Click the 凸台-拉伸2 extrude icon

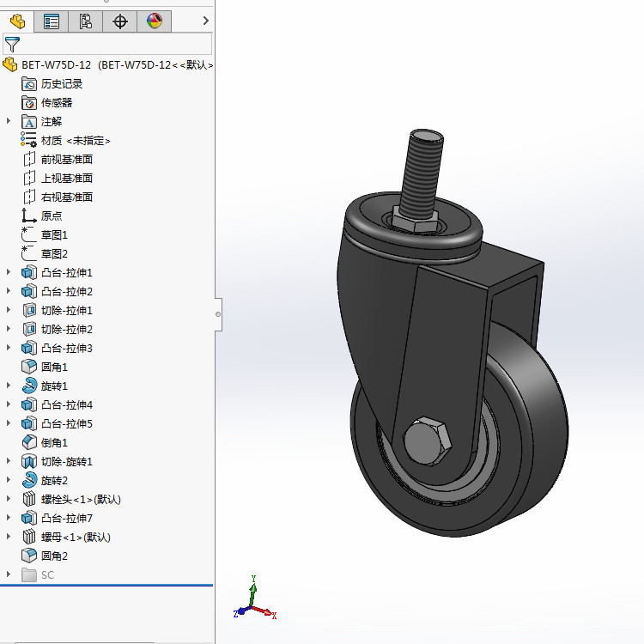(x=28, y=291)
